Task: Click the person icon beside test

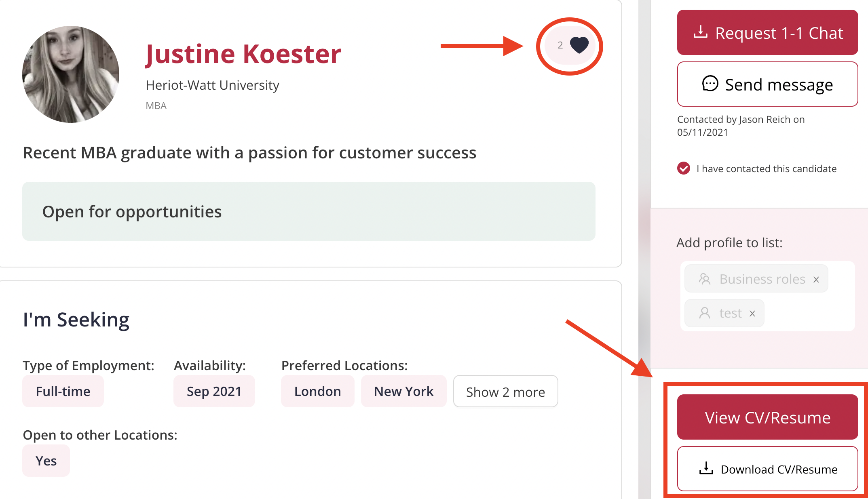Action: tap(705, 313)
